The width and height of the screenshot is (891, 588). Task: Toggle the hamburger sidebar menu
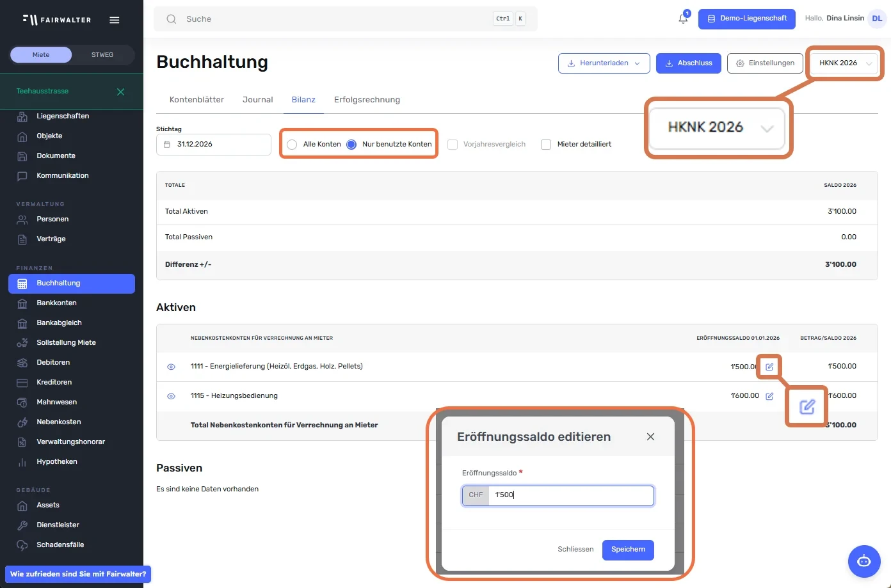[115, 20]
